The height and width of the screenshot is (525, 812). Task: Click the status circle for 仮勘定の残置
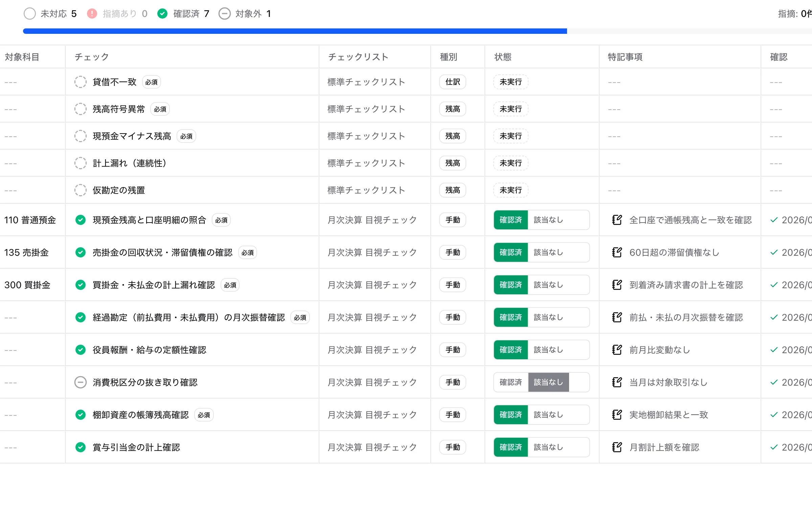point(81,190)
